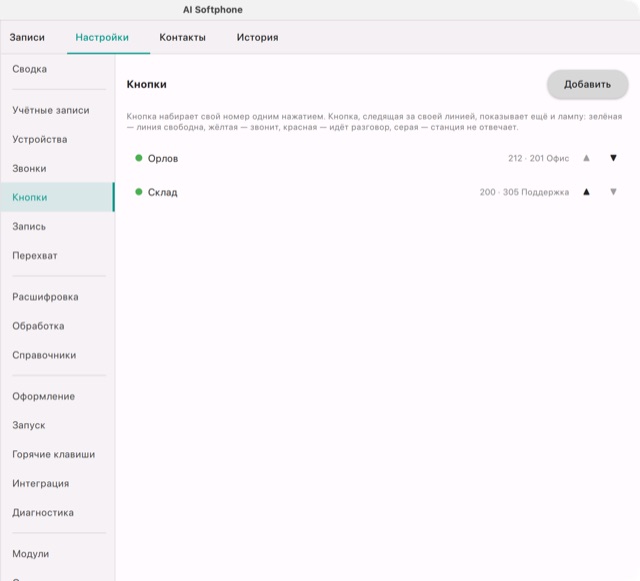Open Справочники in the sidebar

point(57,355)
